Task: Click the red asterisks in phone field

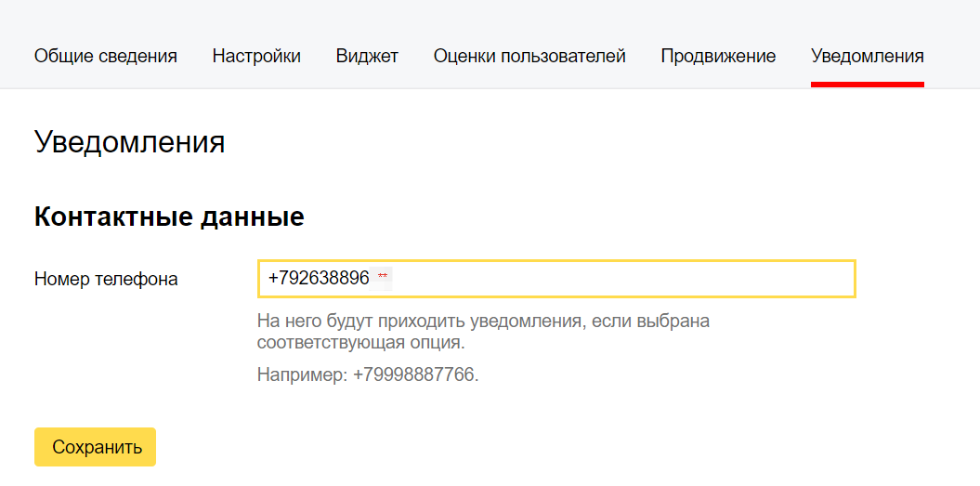Action: click(383, 277)
